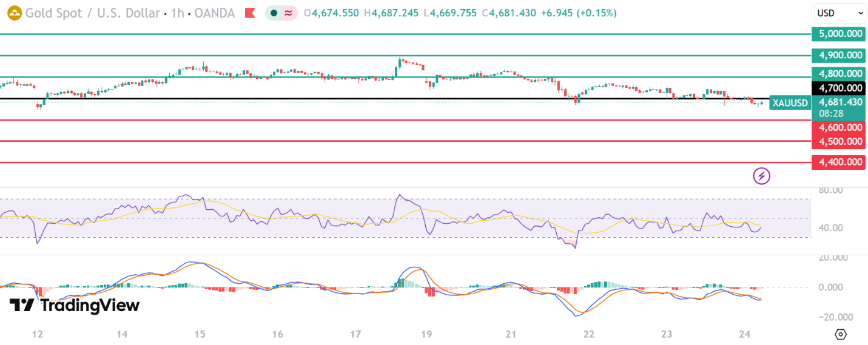Select the green 4,900.000 level label
868x345 pixels.
click(839, 55)
